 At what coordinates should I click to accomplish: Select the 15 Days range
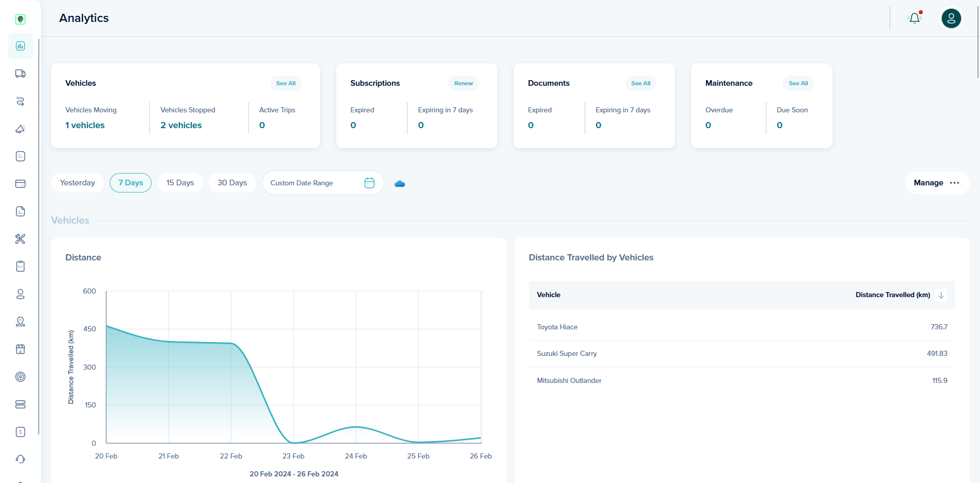(x=180, y=183)
